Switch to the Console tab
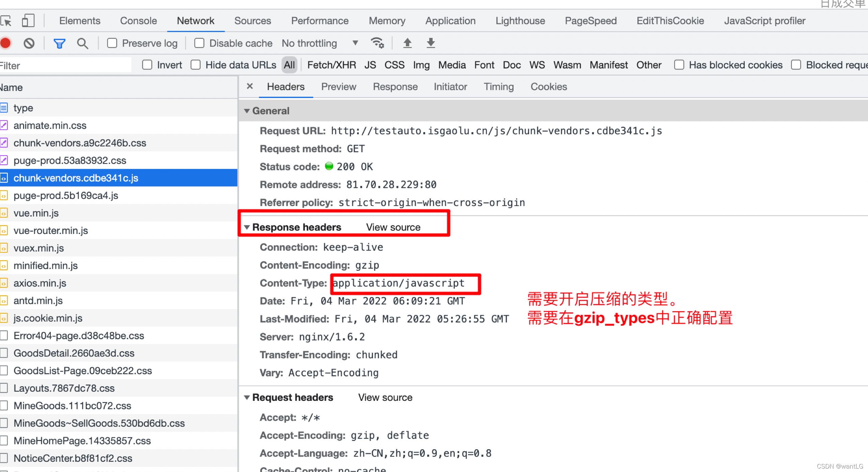 (x=138, y=21)
